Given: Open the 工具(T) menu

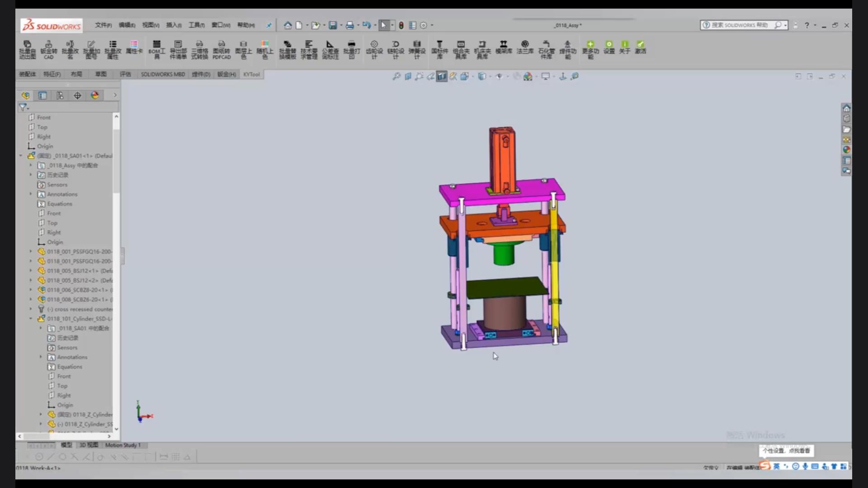Looking at the screenshot, I should click(197, 25).
